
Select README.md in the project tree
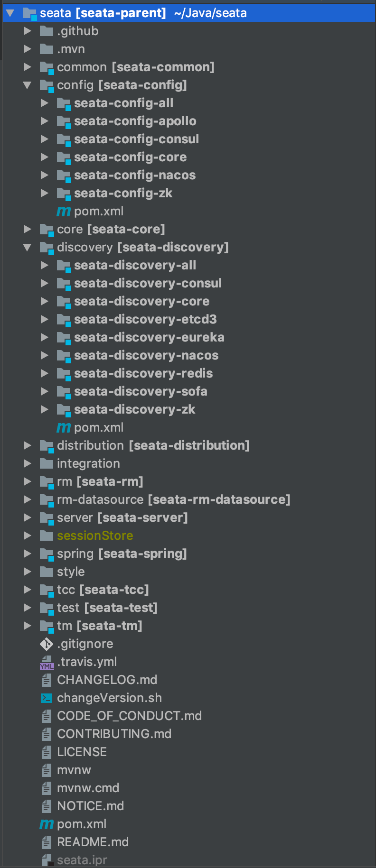(93, 842)
